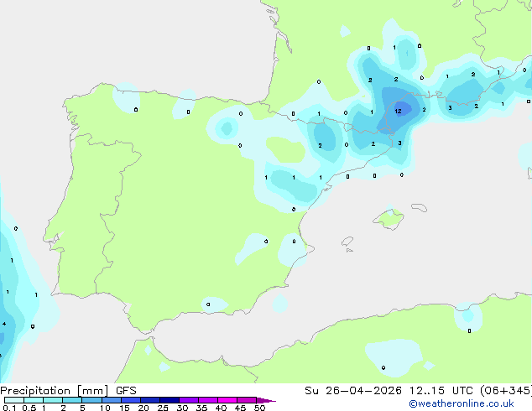This screenshot has width=532, height=411.
Task: Open the weatheronline.co.uk credit link
Action: pyautogui.click(x=462, y=403)
